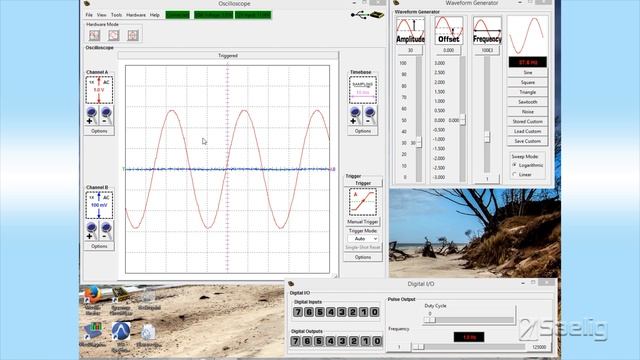Click Load Custom waveform button

coord(527,131)
